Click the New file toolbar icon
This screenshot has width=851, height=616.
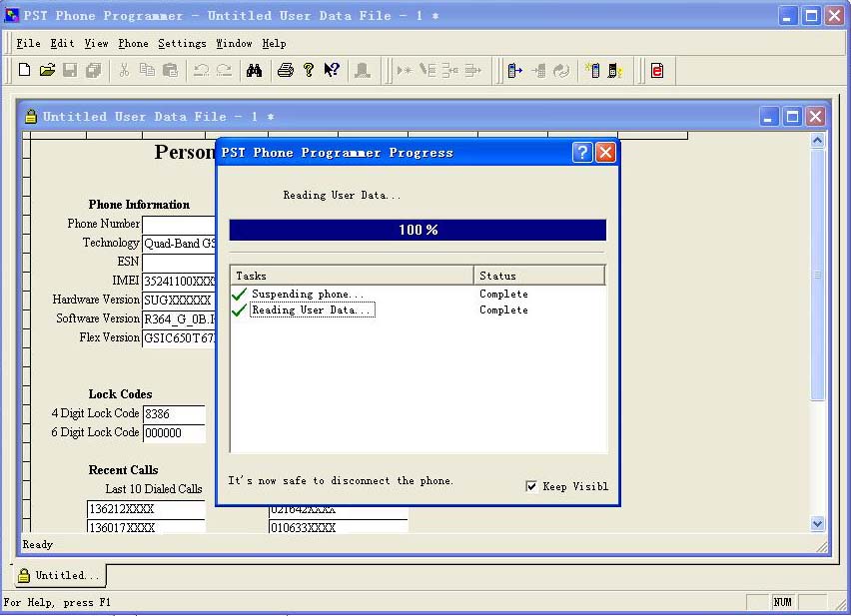coord(25,70)
